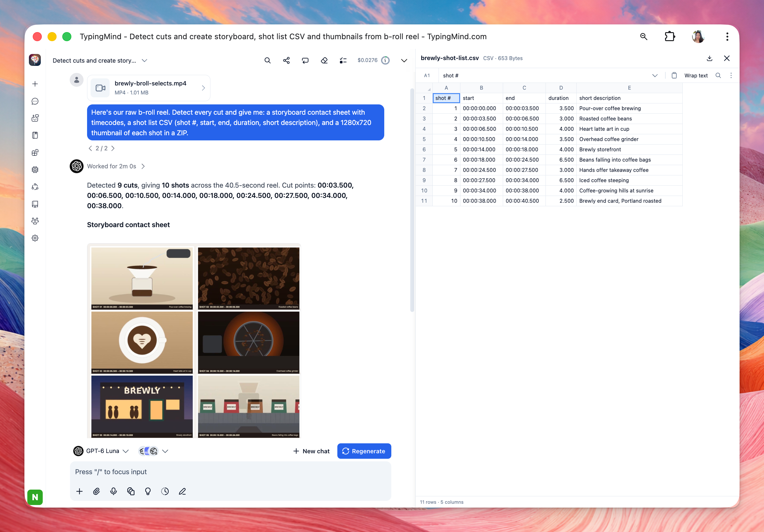Open the teams people sidebar icon
764x532 pixels.
(x=35, y=221)
